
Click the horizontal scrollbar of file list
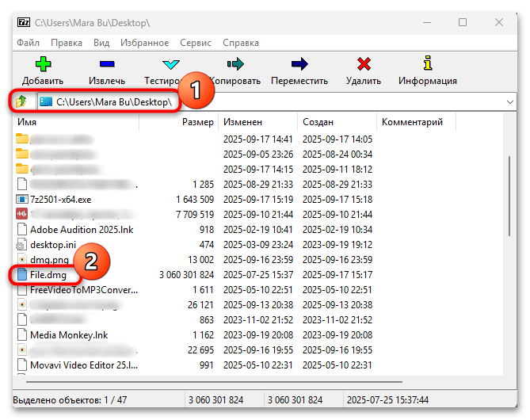click(x=214, y=382)
